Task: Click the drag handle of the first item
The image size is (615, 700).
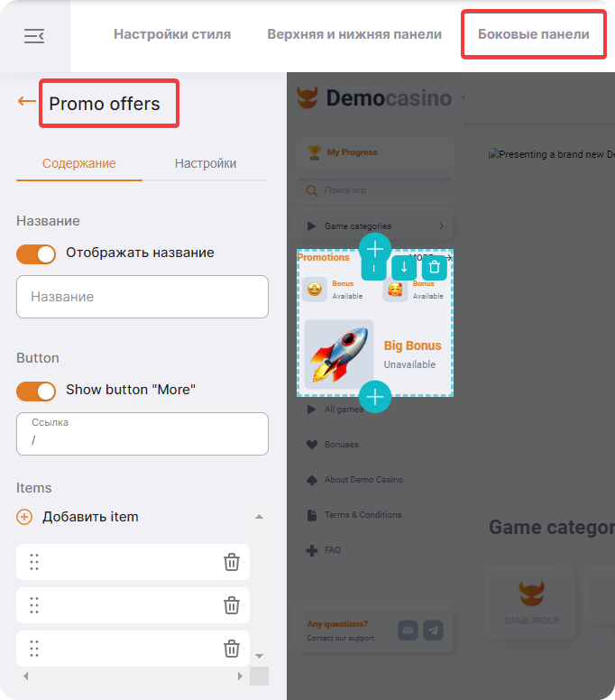Action: tap(34, 562)
